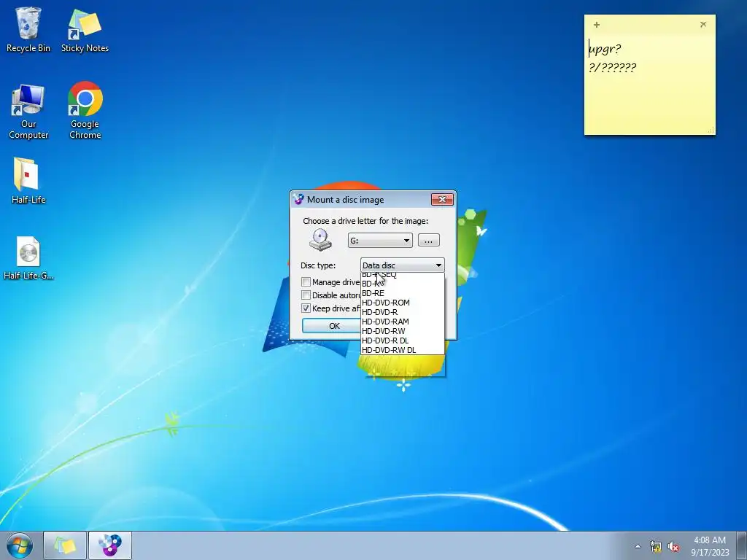Select the Half-Life folder icon
Image resolution: width=747 pixels, height=560 pixels.
[28, 181]
